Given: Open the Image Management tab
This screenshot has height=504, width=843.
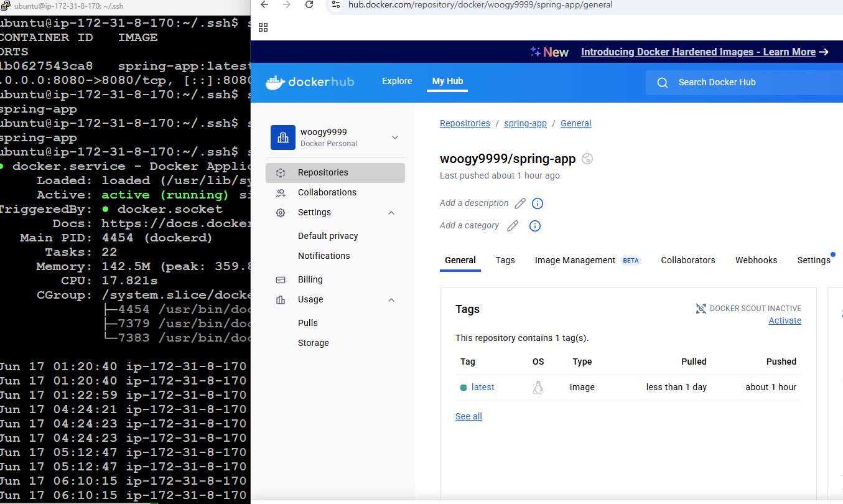Looking at the screenshot, I should point(575,260).
